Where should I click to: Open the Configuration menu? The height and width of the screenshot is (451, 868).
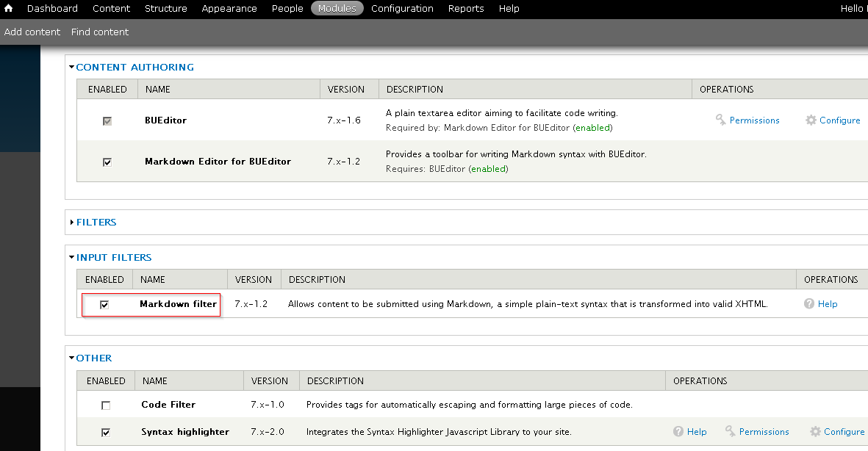pos(402,8)
